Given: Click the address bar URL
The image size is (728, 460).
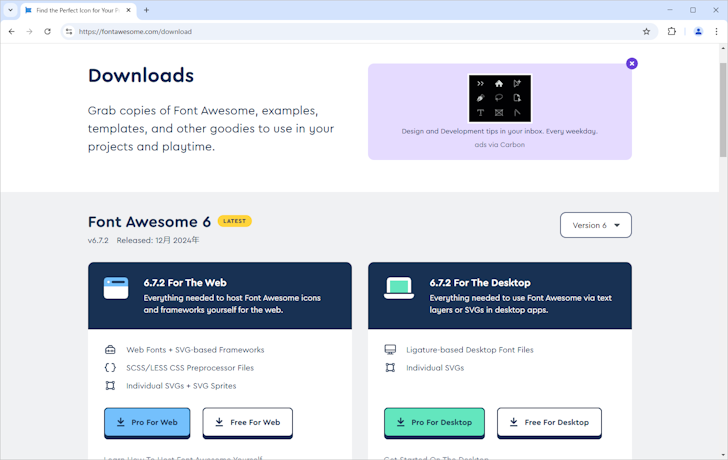Looking at the screenshot, I should (135, 32).
